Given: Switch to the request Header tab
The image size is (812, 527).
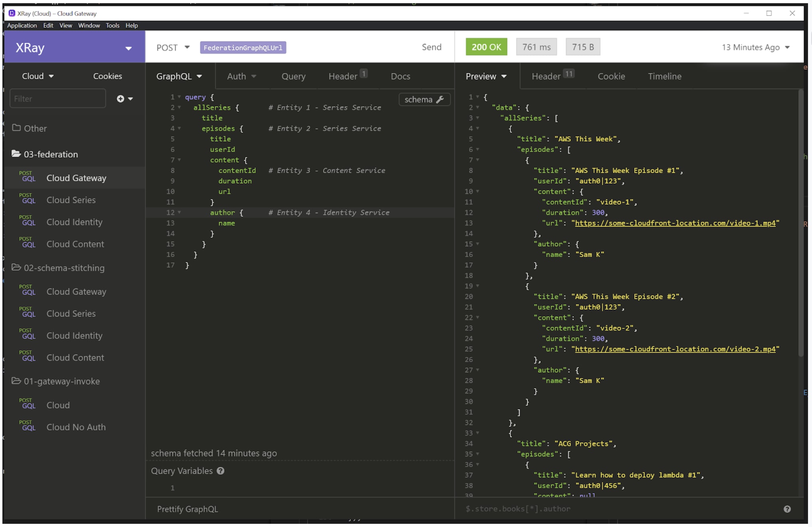Looking at the screenshot, I should [348, 75].
